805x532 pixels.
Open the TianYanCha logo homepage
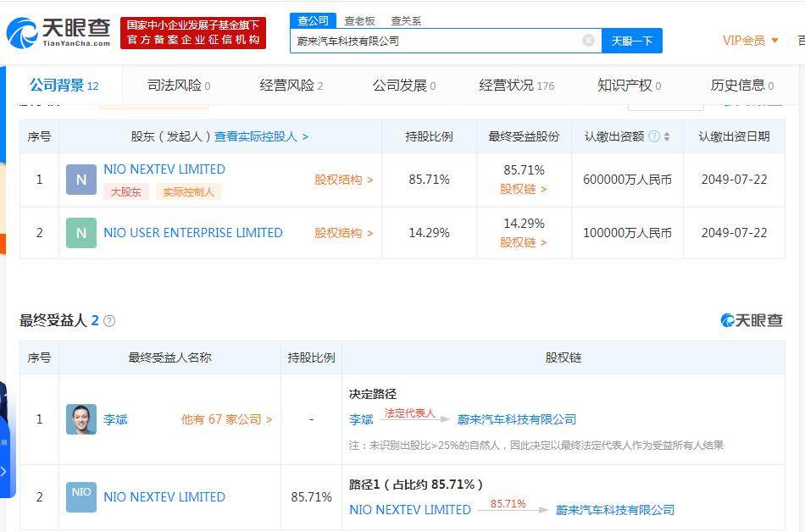[x=58, y=33]
